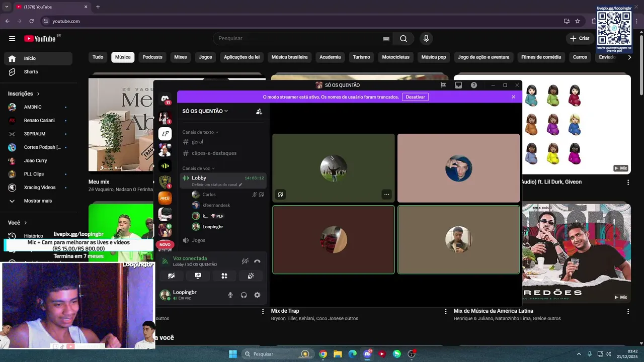Start YouTube voice search microphone
The width and height of the screenshot is (644, 362).
[426, 38]
